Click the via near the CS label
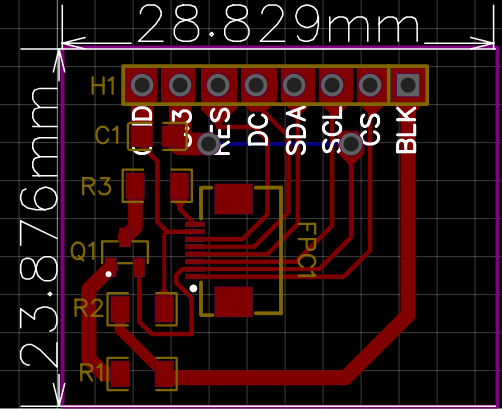 [x=351, y=144]
